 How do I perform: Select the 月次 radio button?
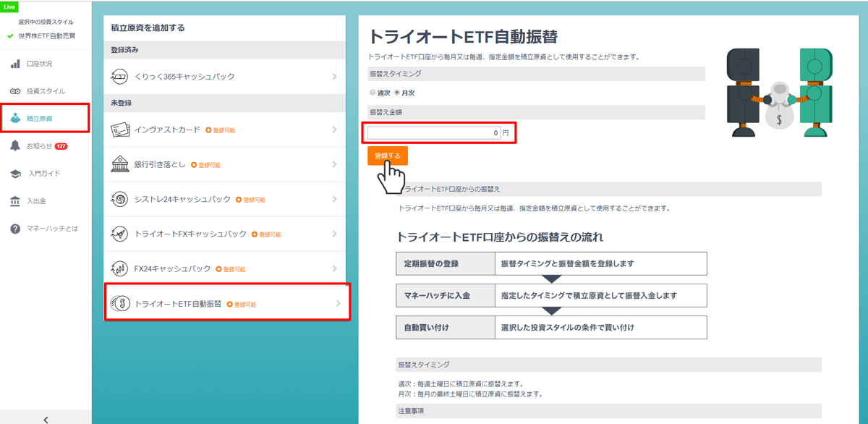point(397,93)
